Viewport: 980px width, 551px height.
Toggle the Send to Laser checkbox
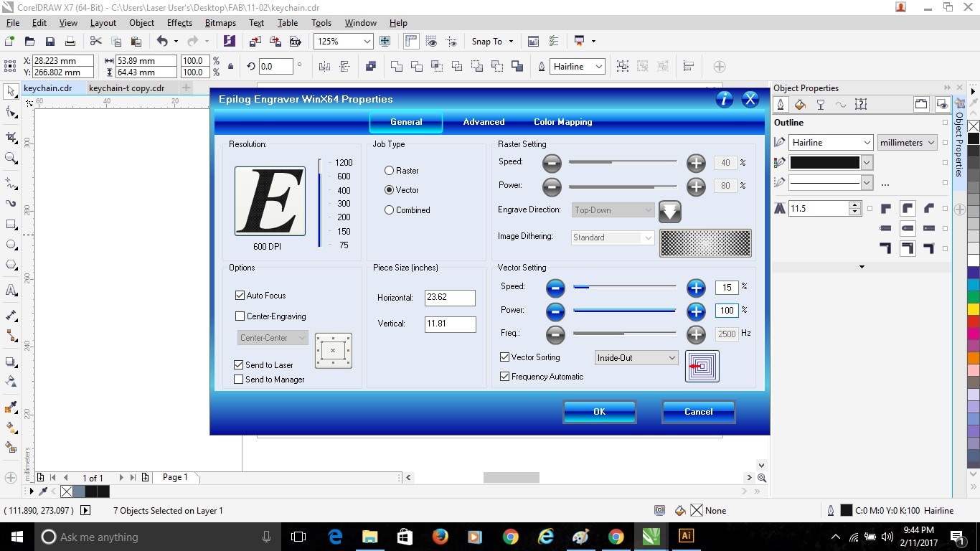tap(239, 365)
